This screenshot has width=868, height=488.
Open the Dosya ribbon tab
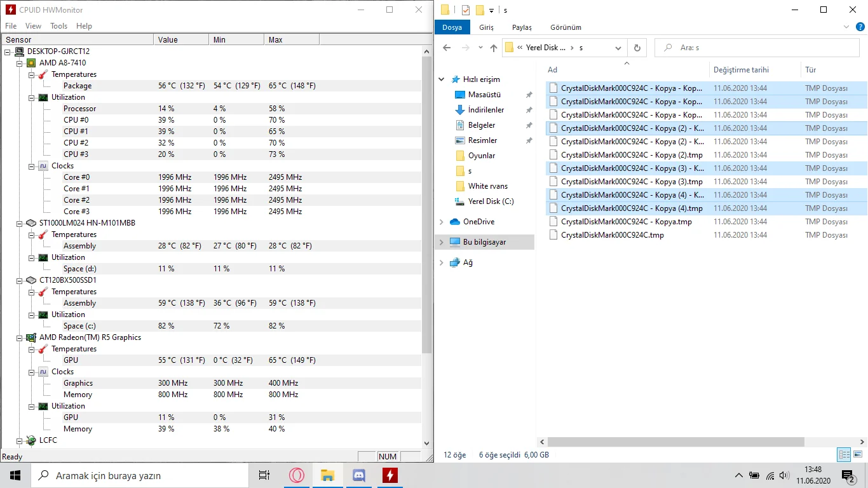click(x=452, y=27)
